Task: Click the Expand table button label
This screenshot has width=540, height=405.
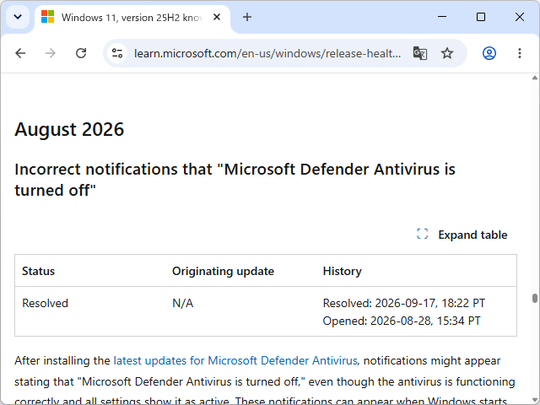Action: pyautogui.click(x=472, y=235)
